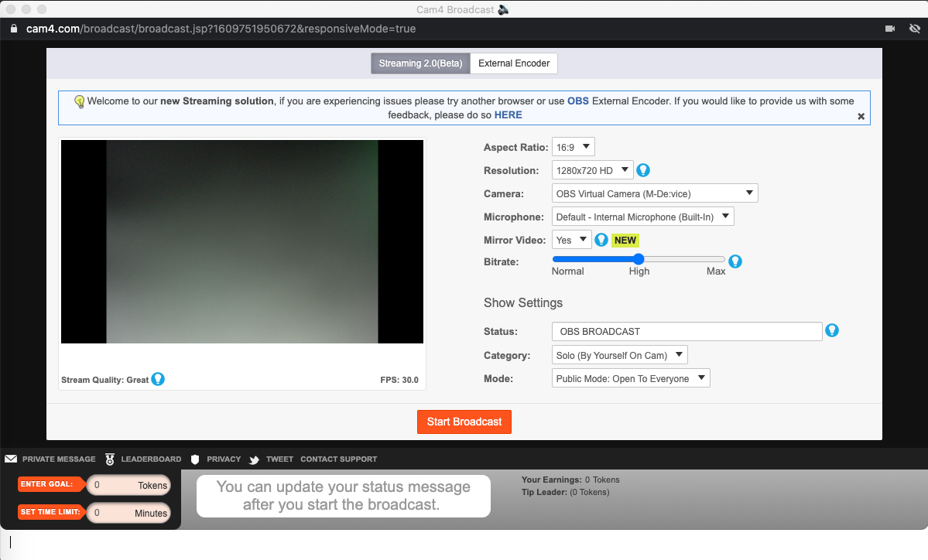Click the lightbulb tip next to Resolution
The width and height of the screenshot is (928, 560).
click(x=642, y=170)
